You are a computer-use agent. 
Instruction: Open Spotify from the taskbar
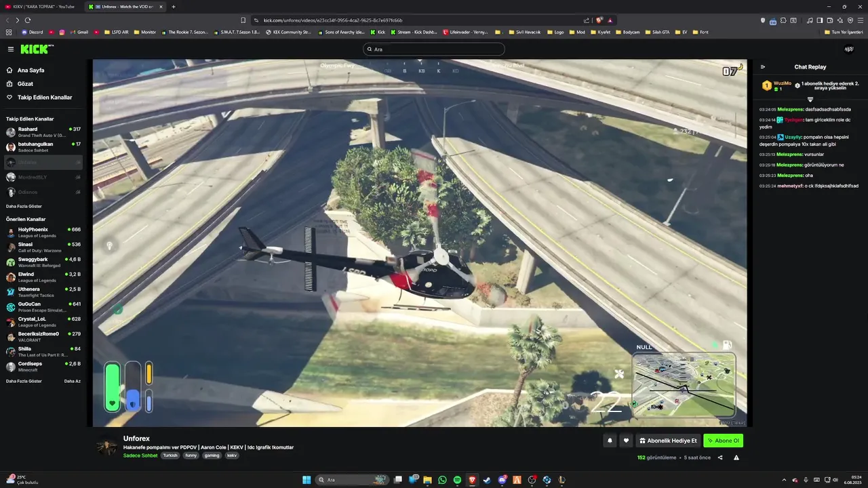point(458,480)
